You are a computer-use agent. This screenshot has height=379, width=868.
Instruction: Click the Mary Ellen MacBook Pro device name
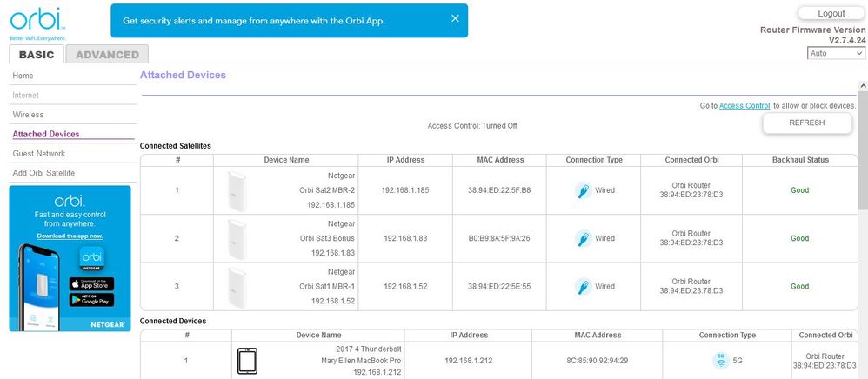[362, 361]
